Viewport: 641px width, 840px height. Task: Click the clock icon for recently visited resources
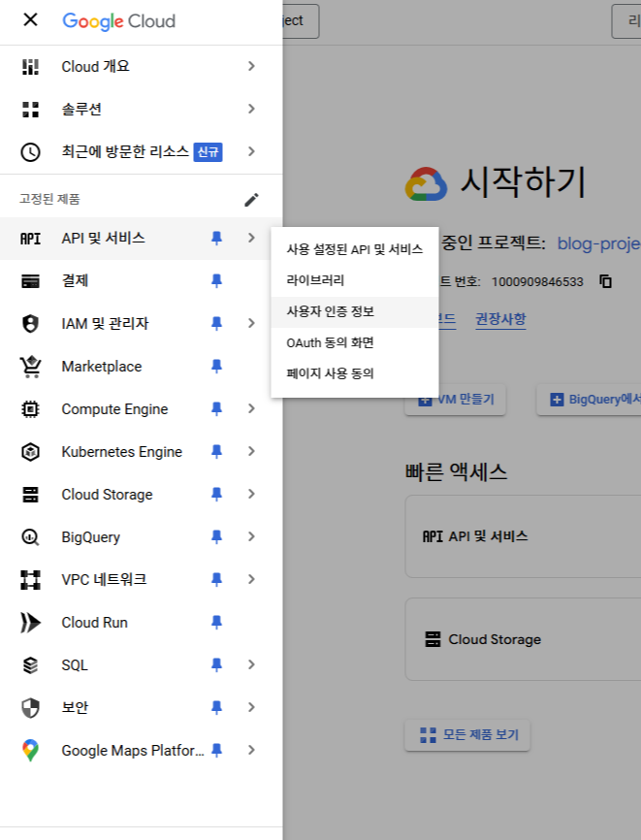click(x=30, y=152)
